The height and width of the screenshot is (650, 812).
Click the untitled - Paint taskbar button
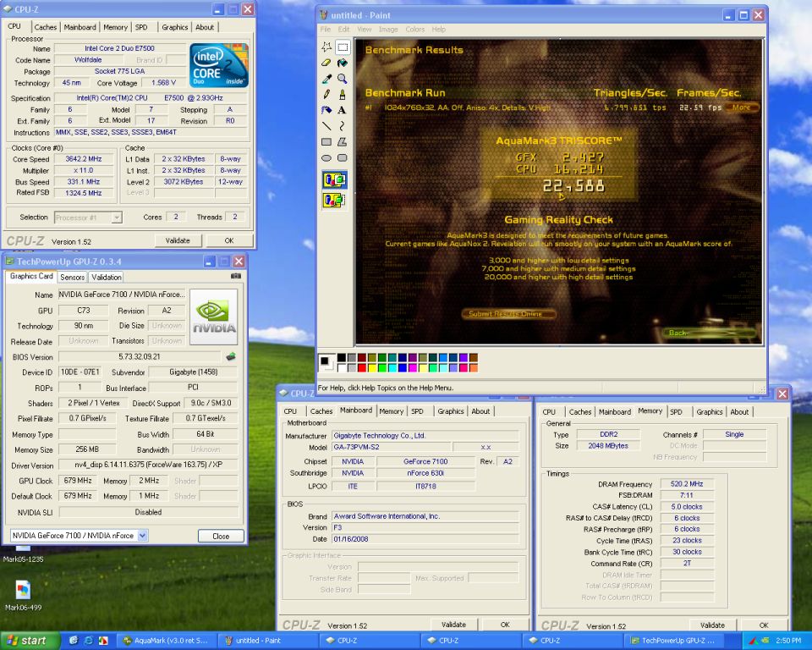(266, 641)
